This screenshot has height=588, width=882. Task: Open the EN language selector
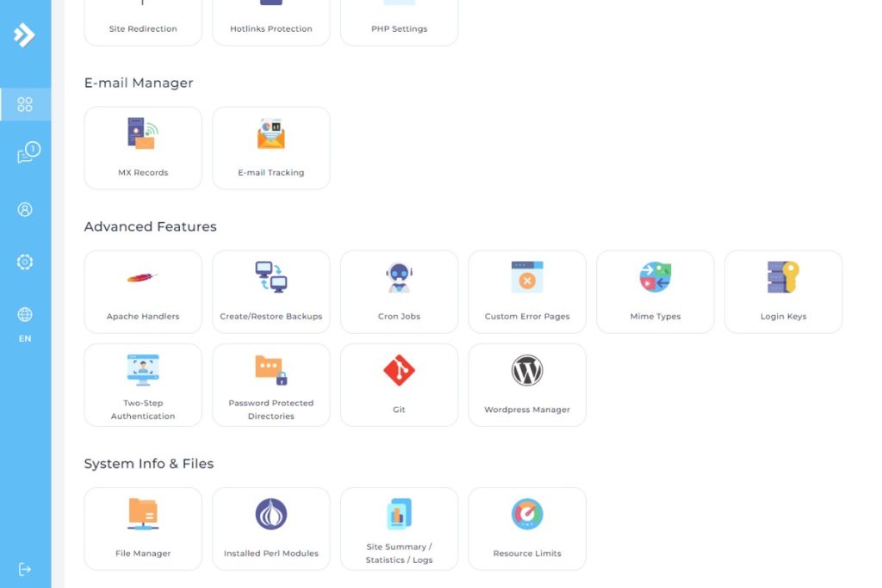[25, 323]
